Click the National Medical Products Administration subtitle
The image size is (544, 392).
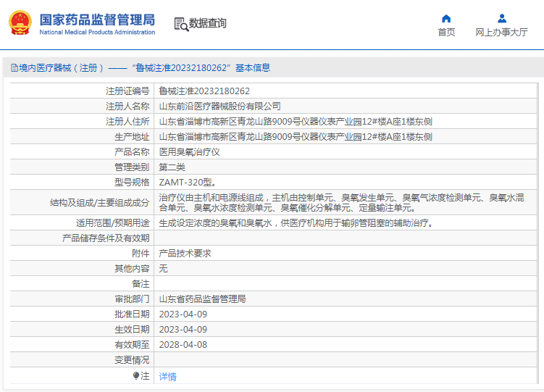pyautogui.click(x=96, y=33)
